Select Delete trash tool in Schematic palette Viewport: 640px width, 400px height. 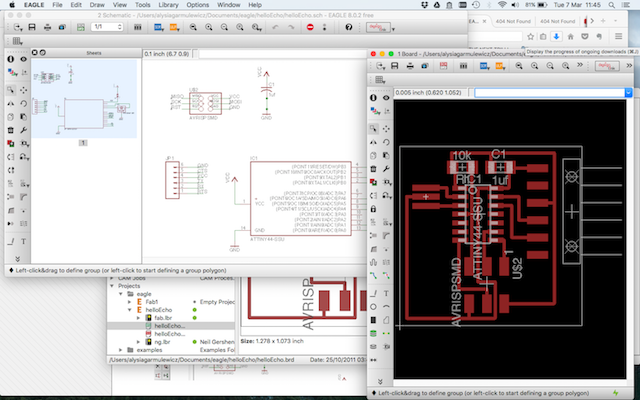click(11, 130)
